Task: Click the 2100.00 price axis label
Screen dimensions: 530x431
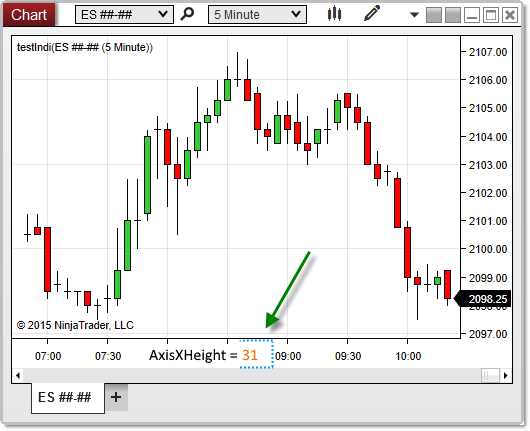Action: pos(488,249)
